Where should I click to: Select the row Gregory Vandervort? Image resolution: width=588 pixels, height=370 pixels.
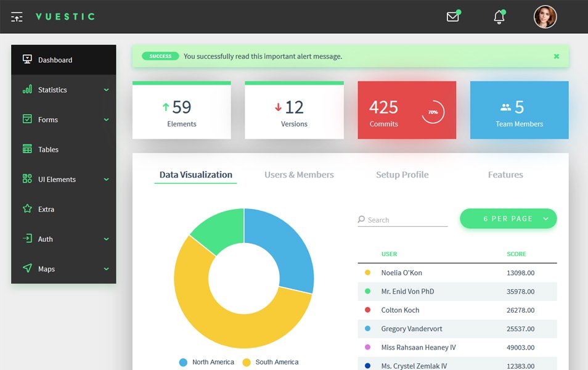(457, 329)
